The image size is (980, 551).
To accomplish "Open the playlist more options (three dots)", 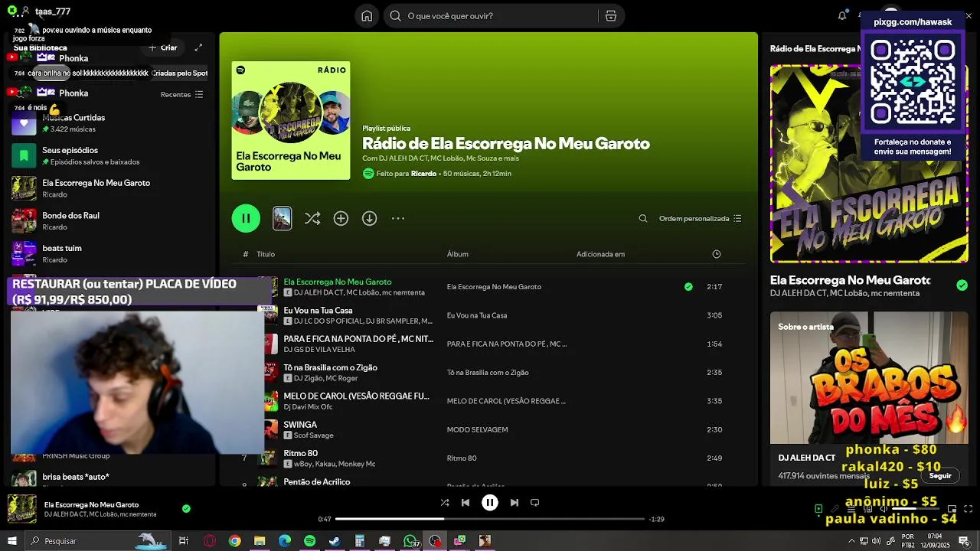I will point(398,219).
